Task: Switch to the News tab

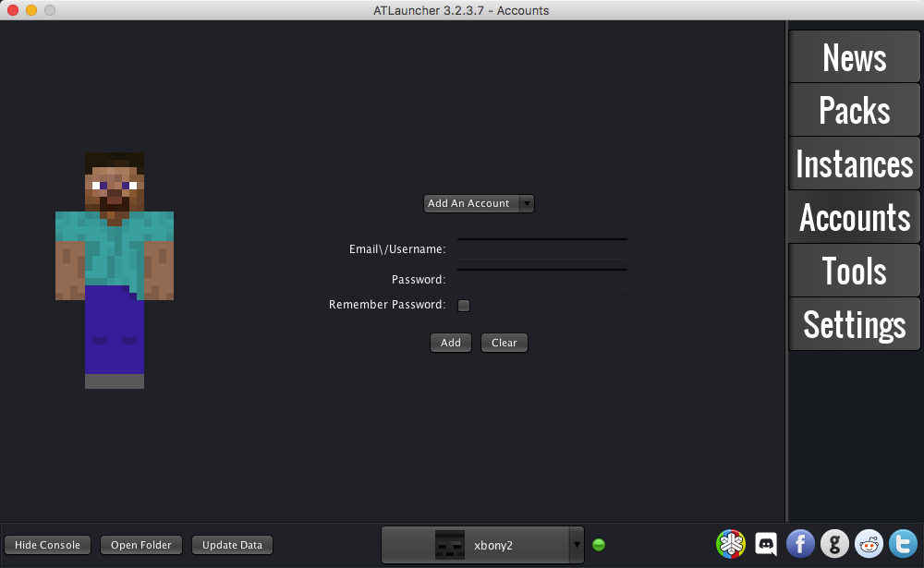Action: click(x=854, y=57)
